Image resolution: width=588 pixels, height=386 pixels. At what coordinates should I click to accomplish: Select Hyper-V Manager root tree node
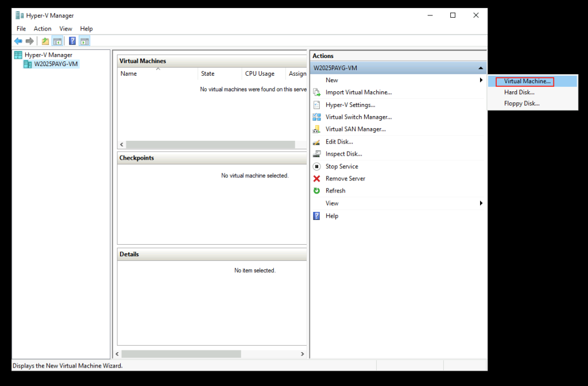(x=48, y=55)
